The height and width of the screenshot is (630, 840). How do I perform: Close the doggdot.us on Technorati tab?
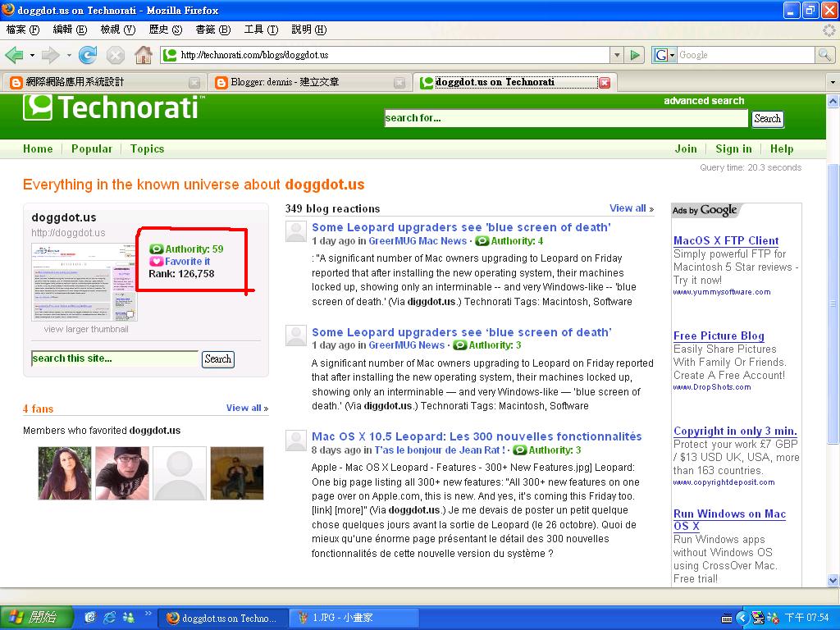tap(605, 83)
